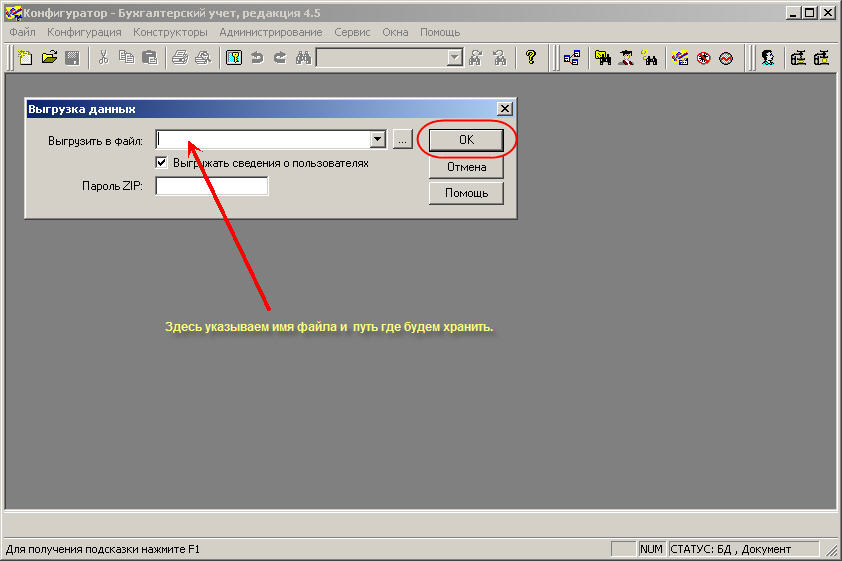Viewport: 842px width, 561px height.
Task: Click the search text box in toolbar
Action: point(382,57)
